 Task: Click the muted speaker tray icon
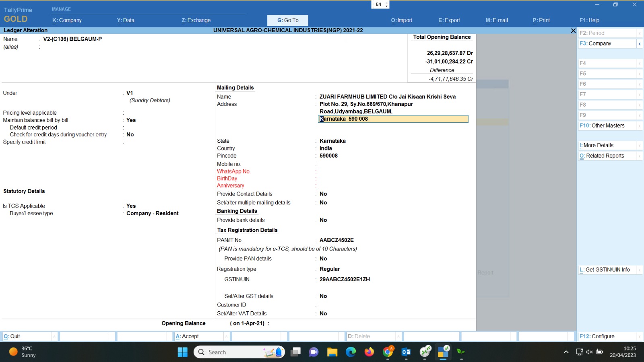point(589,352)
